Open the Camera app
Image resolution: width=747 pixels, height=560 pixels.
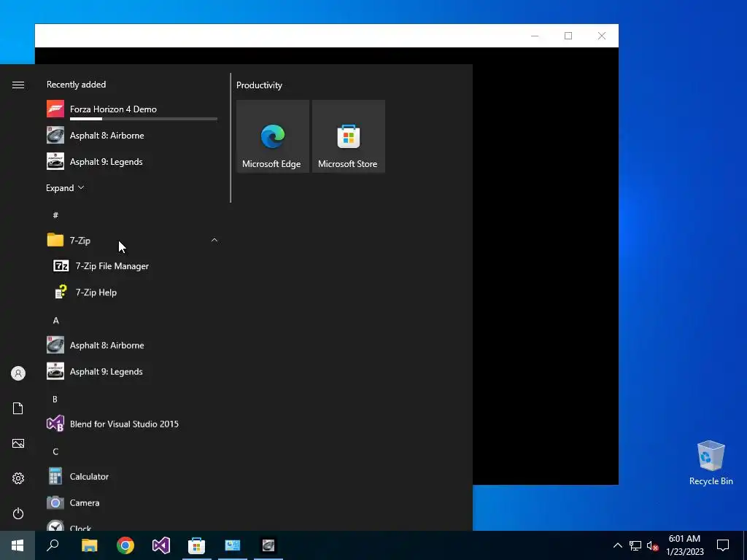point(132,502)
